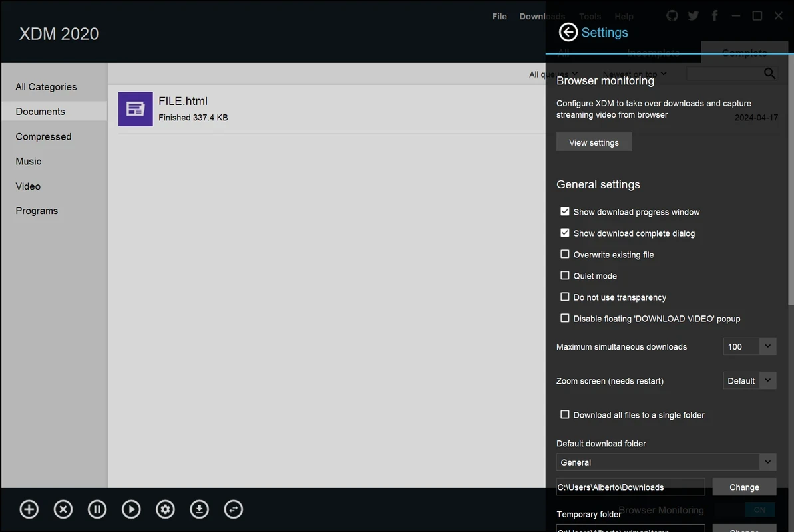Open settings via bottom gear icon
794x532 pixels.
coord(165,509)
